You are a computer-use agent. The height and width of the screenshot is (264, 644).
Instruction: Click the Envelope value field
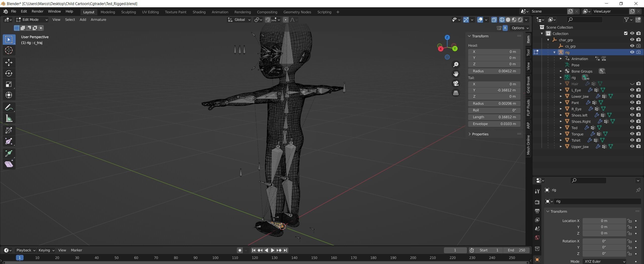(x=494, y=124)
